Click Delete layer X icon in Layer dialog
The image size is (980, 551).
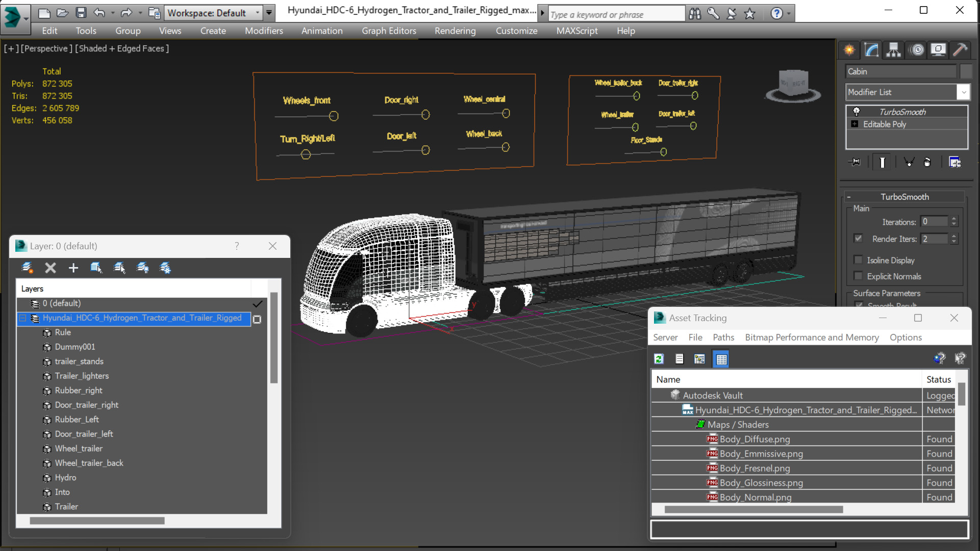(x=50, y=268)
